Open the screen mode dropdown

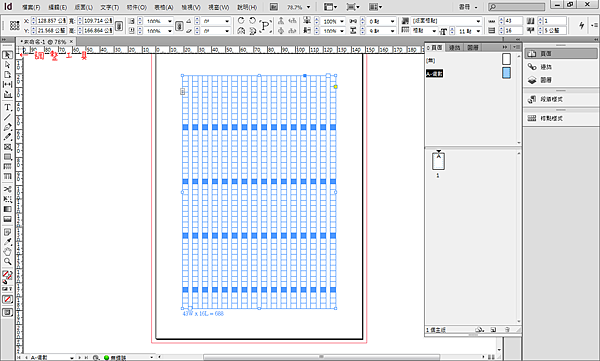point(353,7)
